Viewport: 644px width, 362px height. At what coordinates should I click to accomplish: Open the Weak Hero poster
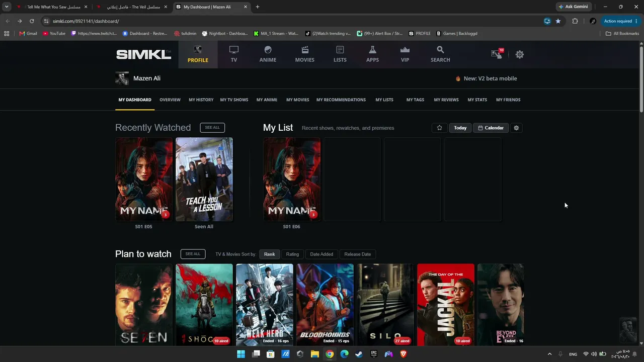tap(265, 305)
